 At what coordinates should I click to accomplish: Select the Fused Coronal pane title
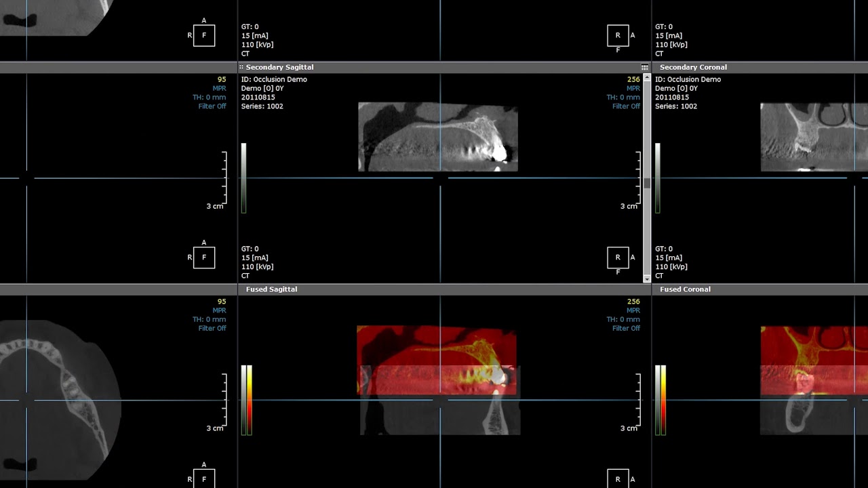coord(685,289)
